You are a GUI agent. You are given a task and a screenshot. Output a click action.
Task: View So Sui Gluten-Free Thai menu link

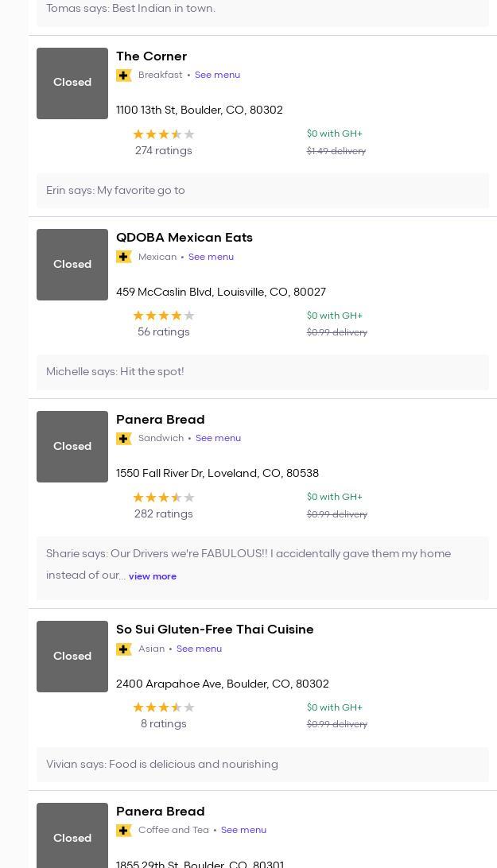[x=199, y=649]
